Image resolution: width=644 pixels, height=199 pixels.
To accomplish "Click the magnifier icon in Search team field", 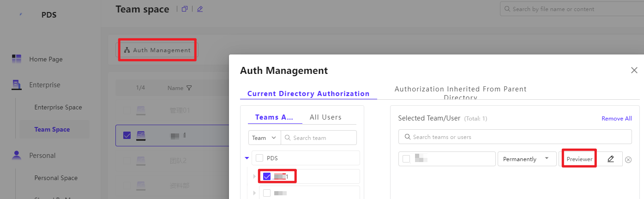I will [x=288, y=138].
